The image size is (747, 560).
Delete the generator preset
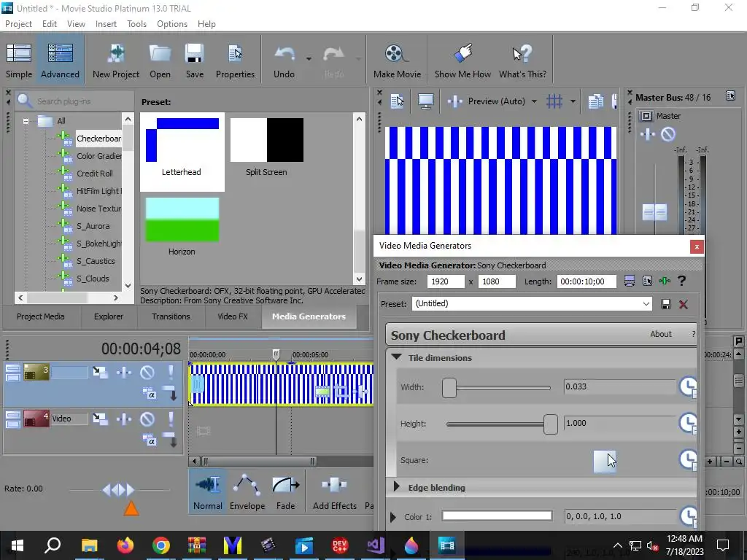683,304
